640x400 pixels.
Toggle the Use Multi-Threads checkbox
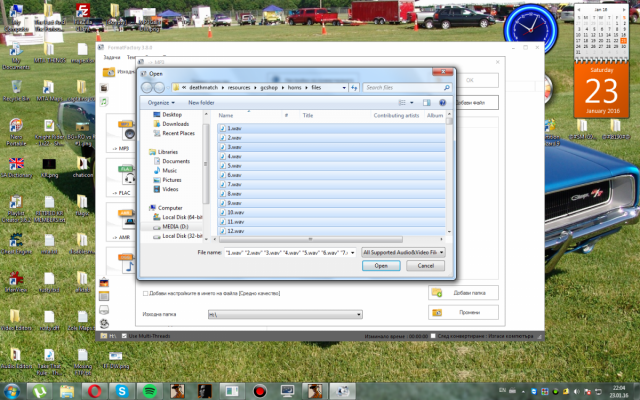(x=124, y=336)
